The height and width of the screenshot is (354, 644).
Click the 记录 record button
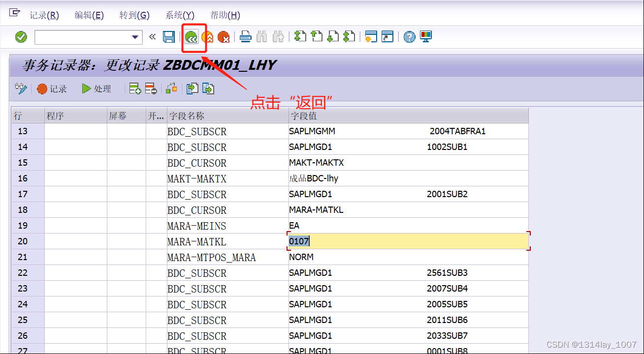coord(52,88)
